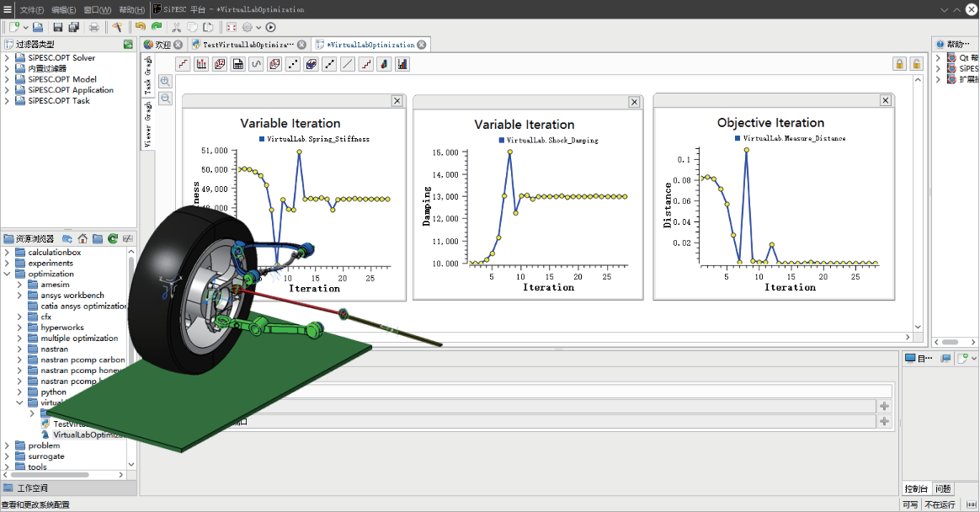The width and height of the screenshot is (980, 512).
Task: Open the 窗口(W) menu
Action: coord(97,9)
